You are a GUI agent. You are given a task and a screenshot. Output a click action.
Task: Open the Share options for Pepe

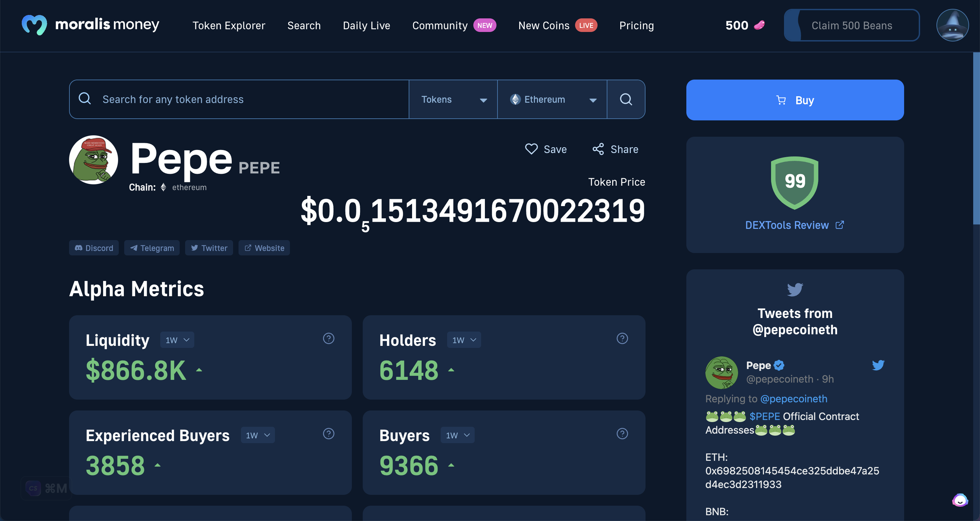(x=615, y=149)
